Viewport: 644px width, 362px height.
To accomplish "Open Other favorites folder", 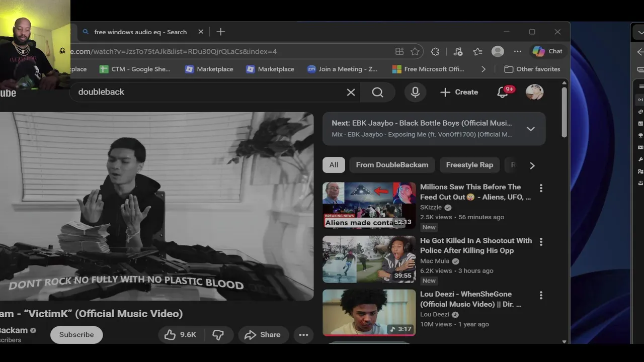I will (x=532, y=69).
